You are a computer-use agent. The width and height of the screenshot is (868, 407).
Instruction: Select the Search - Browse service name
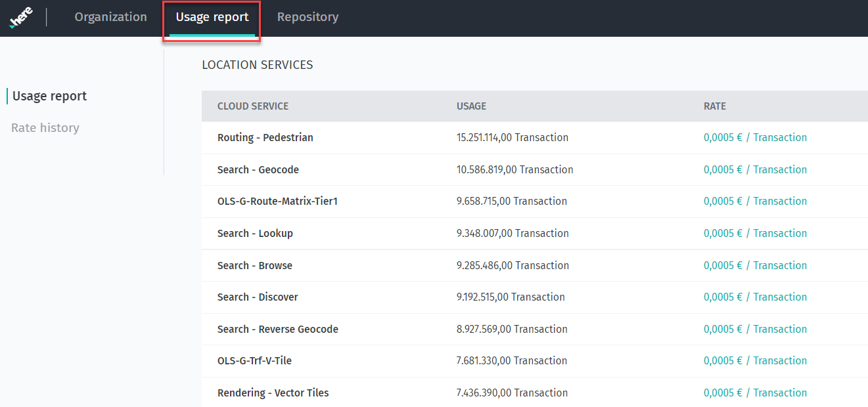255,265
